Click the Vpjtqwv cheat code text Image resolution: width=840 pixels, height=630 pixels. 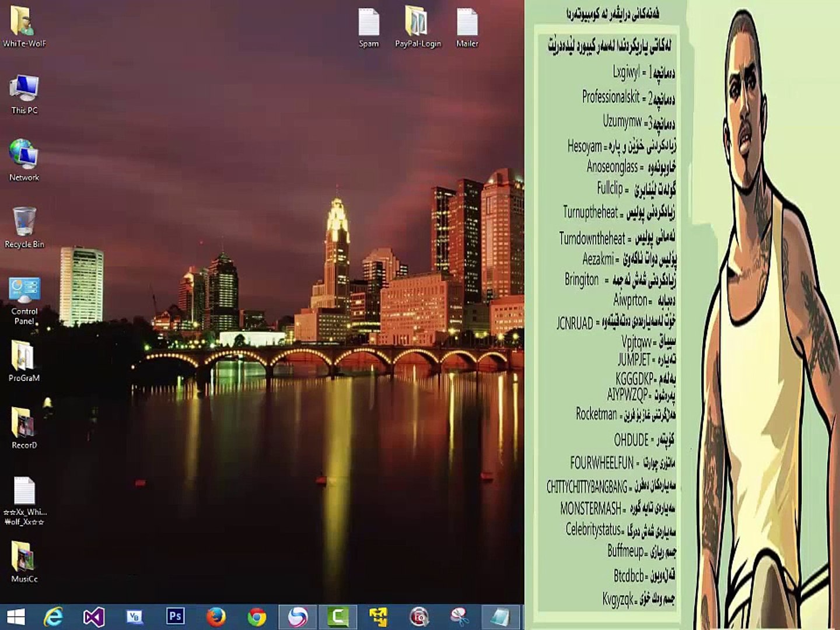(636, 342)
